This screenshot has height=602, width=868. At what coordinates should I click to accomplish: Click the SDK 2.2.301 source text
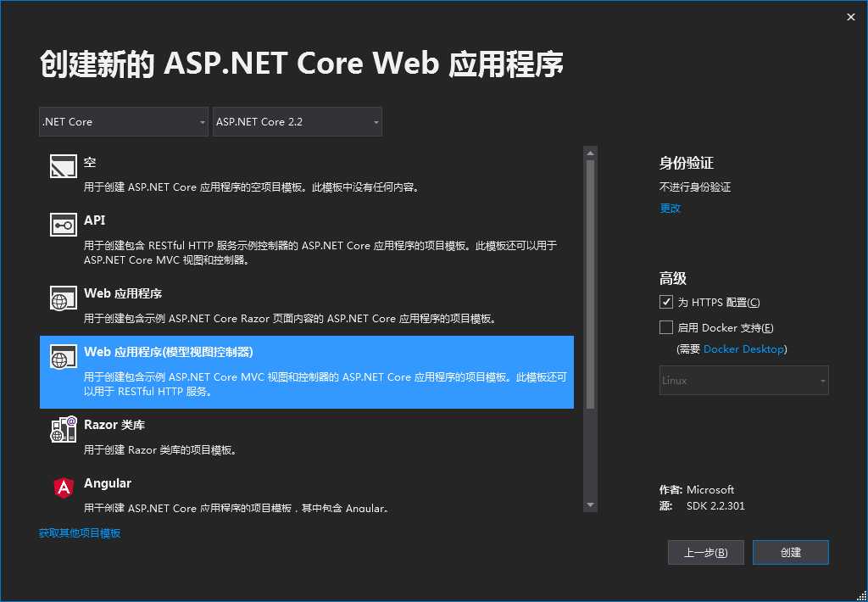(715, 505)
